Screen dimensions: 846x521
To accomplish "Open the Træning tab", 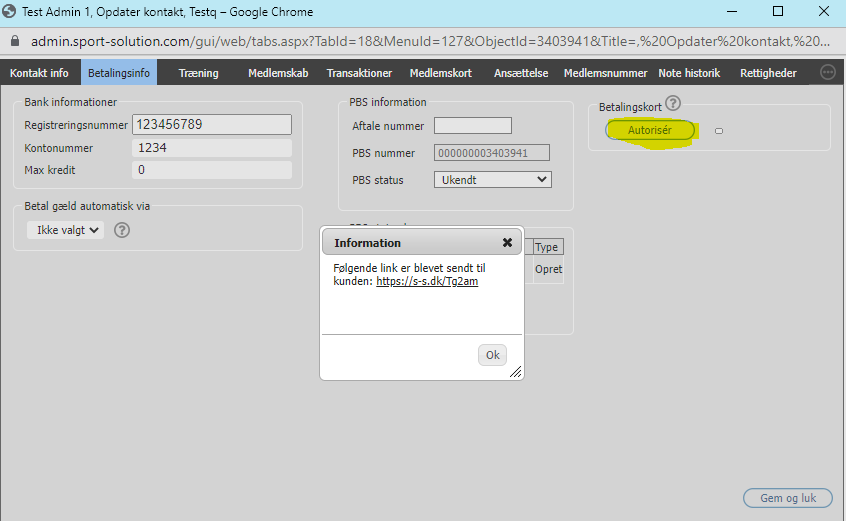I will coord(199,73).
